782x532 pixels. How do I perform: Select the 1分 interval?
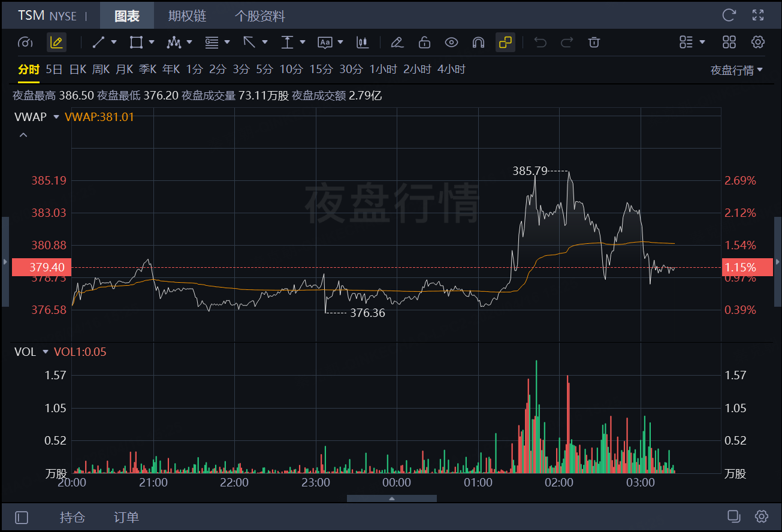(x=194, y=69)
